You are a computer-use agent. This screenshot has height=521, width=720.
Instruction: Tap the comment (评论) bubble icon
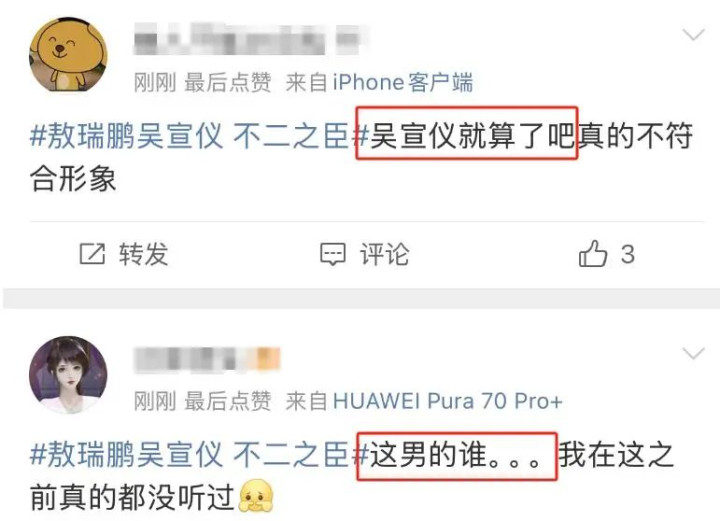(332, 254)
